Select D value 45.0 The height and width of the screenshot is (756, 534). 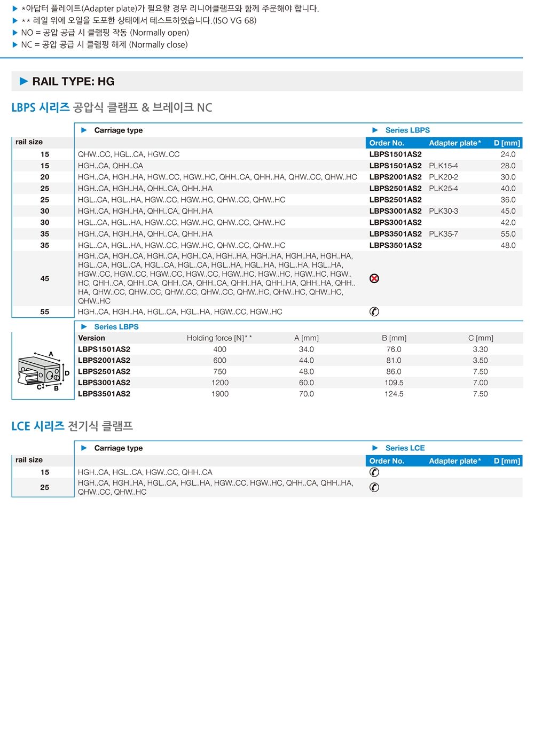tap(508, 211)
